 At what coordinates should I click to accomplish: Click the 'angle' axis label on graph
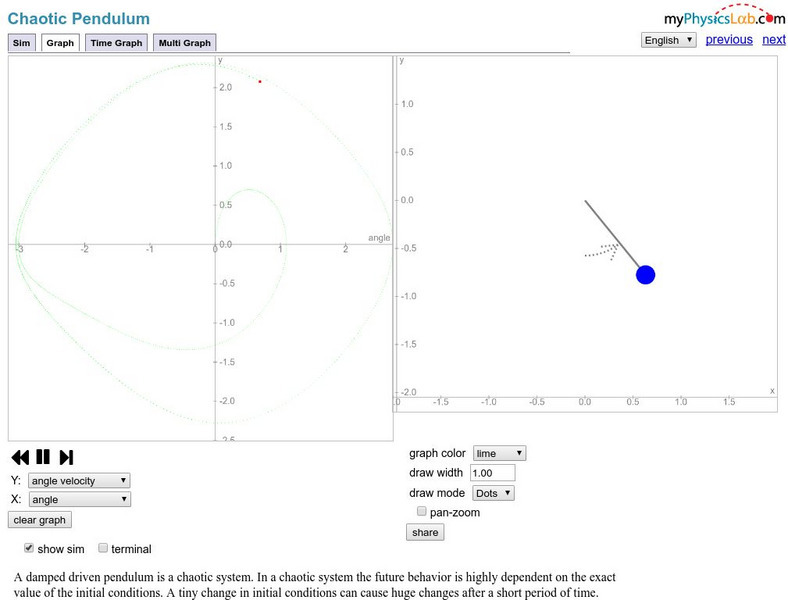point(379,238)
